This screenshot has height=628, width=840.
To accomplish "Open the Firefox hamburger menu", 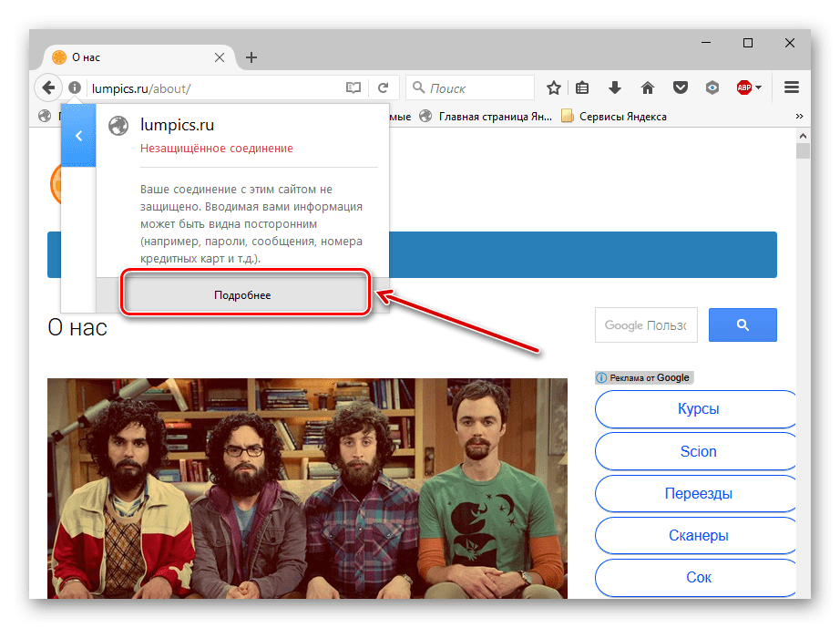I will click(x=792, y=88).
